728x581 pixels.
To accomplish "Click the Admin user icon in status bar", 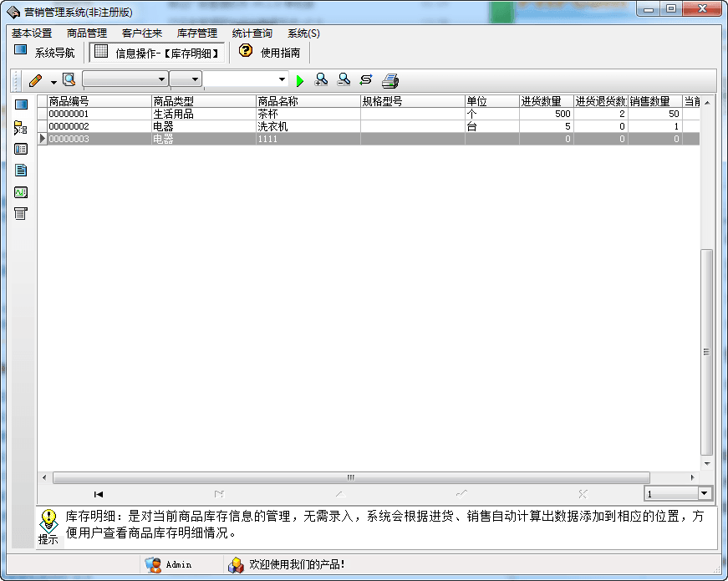I will click(x=153, y=564).
